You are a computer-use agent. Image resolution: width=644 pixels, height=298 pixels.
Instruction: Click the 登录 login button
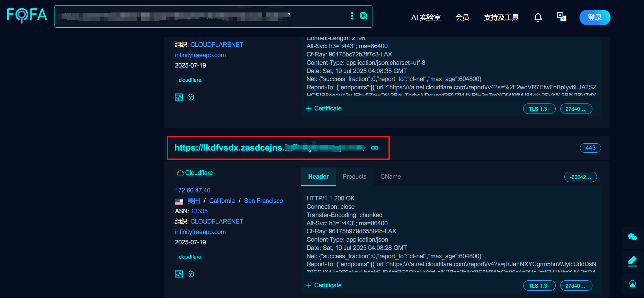594,17
